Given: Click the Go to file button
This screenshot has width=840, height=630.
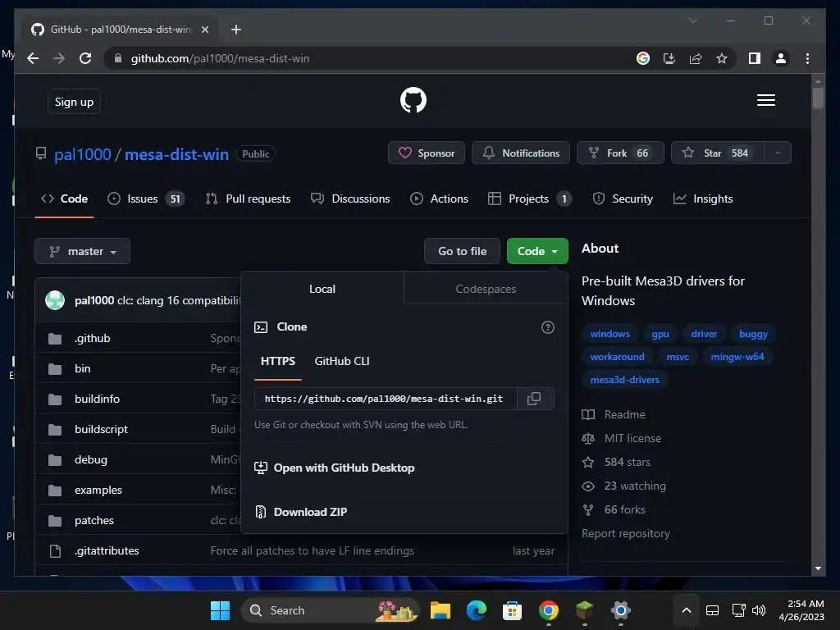Looking at the screenshot, I should point(463,251).
